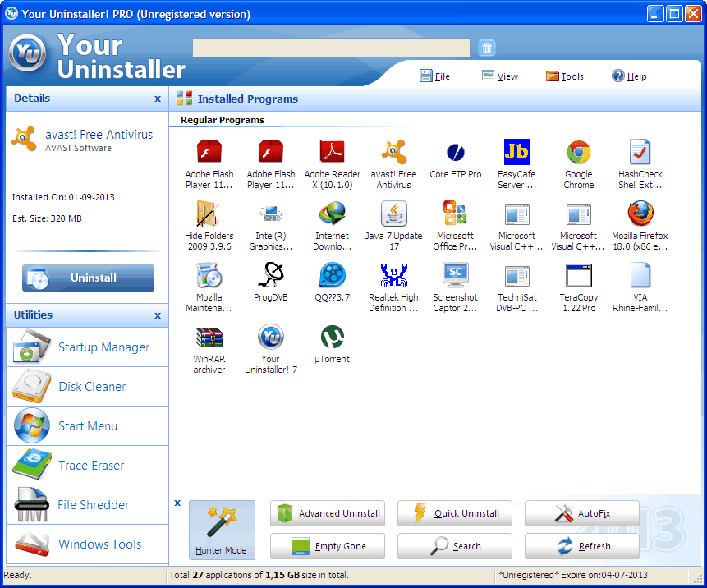Image resolution: width=707 pixels, height=588 pixels.
Task: Select Microsoft Office program icon
Action: 456,214
